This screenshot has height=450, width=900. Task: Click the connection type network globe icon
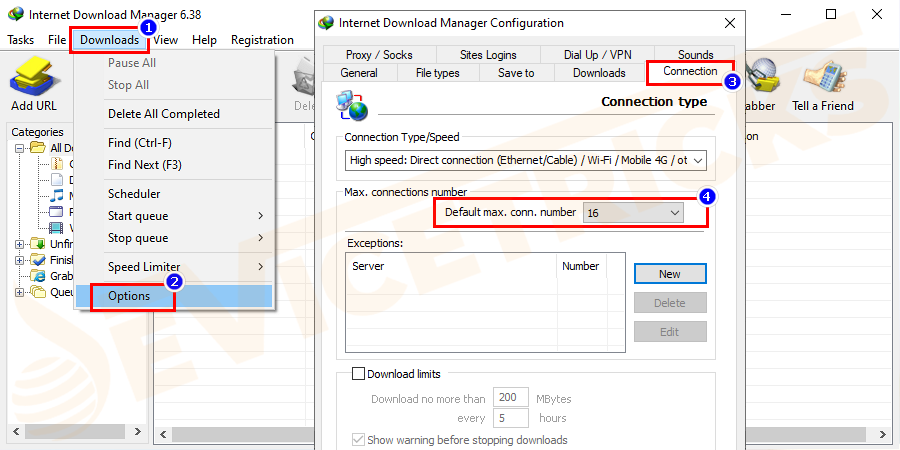[351, 104]
